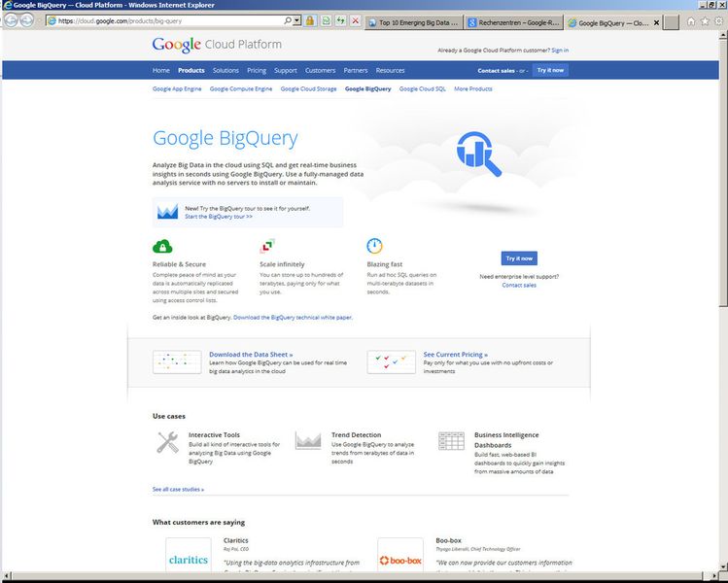Image resolution: width=728 pixels, height=583 pixels.
Task: Click the URL address field
Action: click(x=169, y=20)
